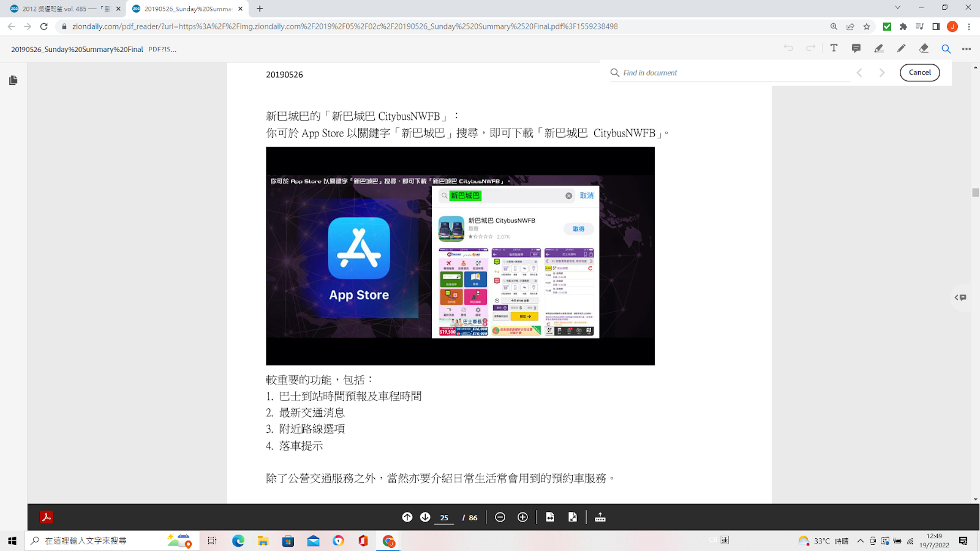Open browser zoom magnifier in address bar
Viewport: 980px width, 551px height.
pyautogui.click(x=834, y=26)
